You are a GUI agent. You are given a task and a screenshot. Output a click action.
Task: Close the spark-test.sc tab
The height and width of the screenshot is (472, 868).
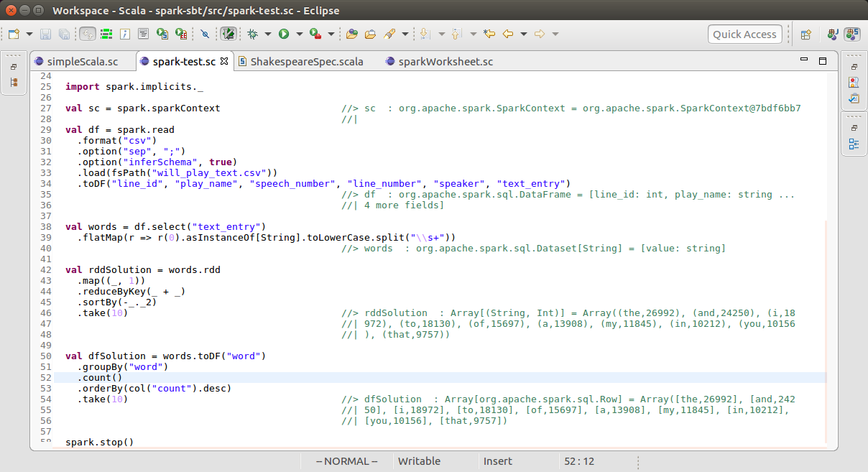tap(223, 62)
